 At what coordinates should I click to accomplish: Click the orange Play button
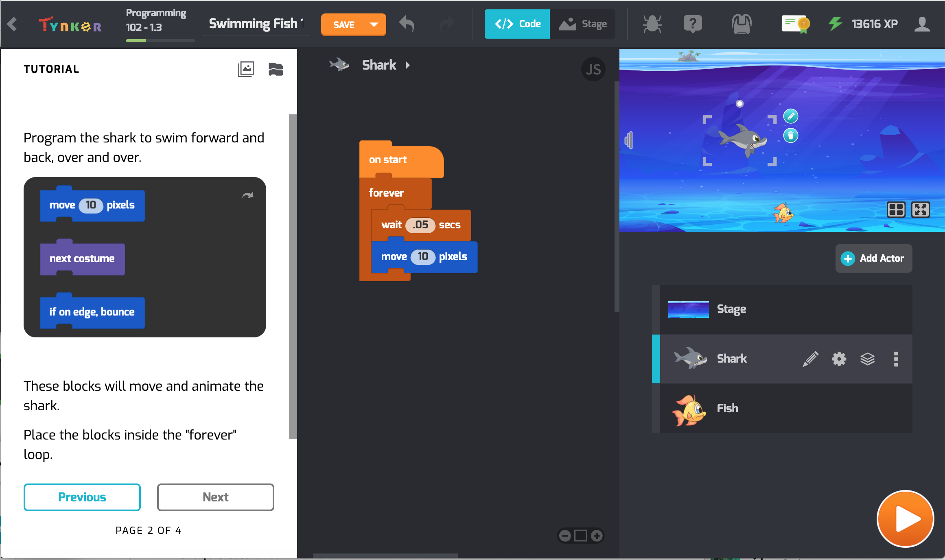(x=905, y=519)
